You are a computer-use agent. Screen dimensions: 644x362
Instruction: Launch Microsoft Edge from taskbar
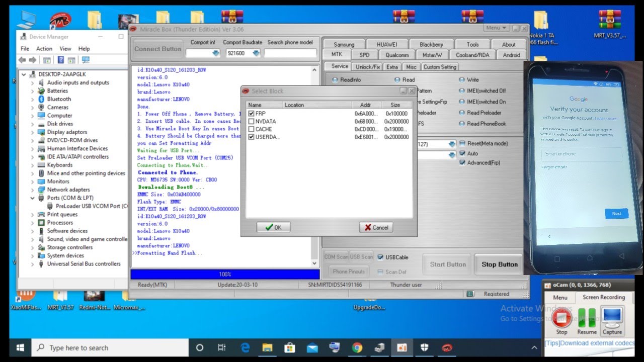245,347
